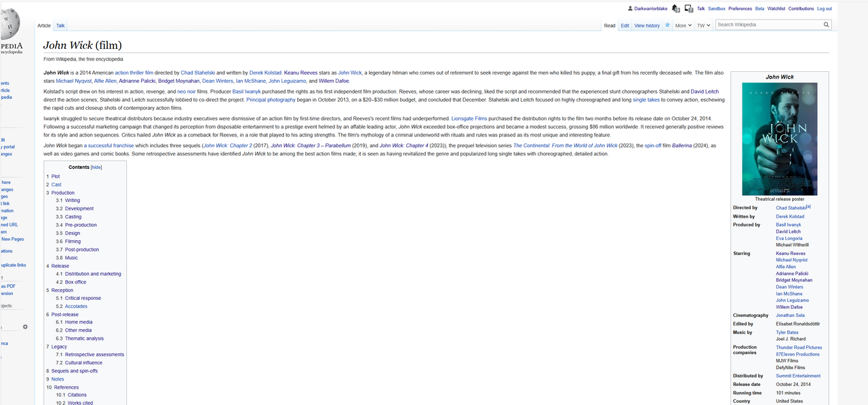Open Summit Entertainment in infobox
The width and height of the screenshot is (868, 405).
[798, 376]
